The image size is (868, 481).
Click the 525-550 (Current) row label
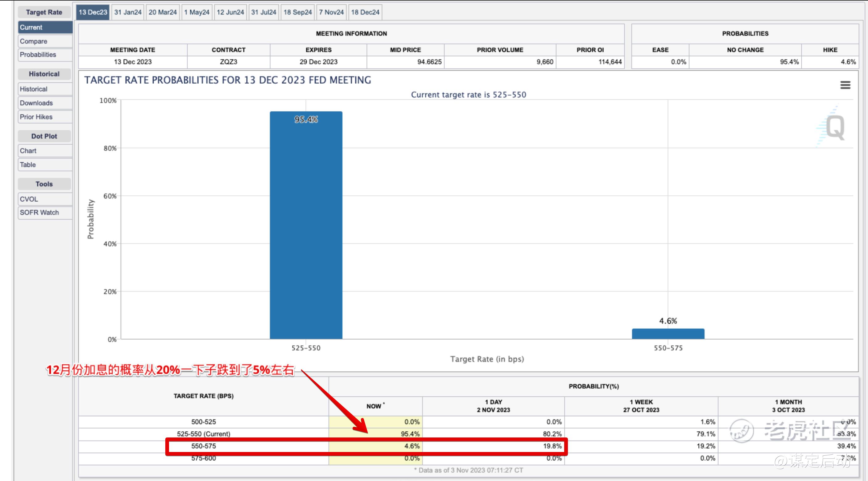204,434
